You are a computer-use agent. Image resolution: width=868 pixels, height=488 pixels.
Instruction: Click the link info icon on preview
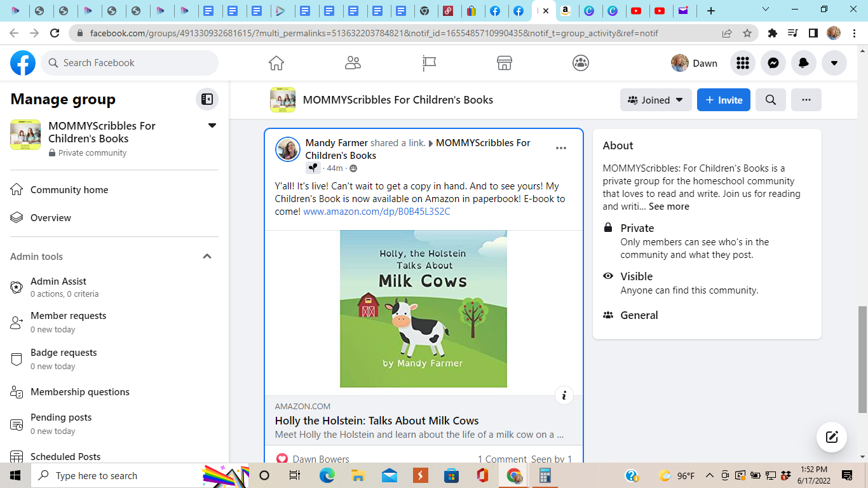tap(564, 395)
